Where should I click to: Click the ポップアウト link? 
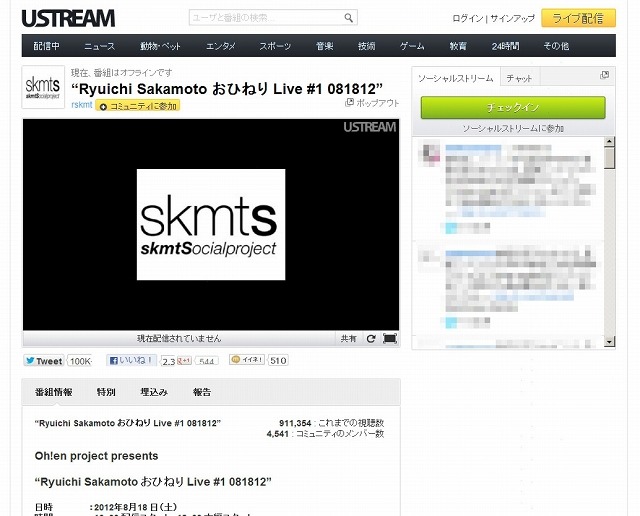(378, 103)
